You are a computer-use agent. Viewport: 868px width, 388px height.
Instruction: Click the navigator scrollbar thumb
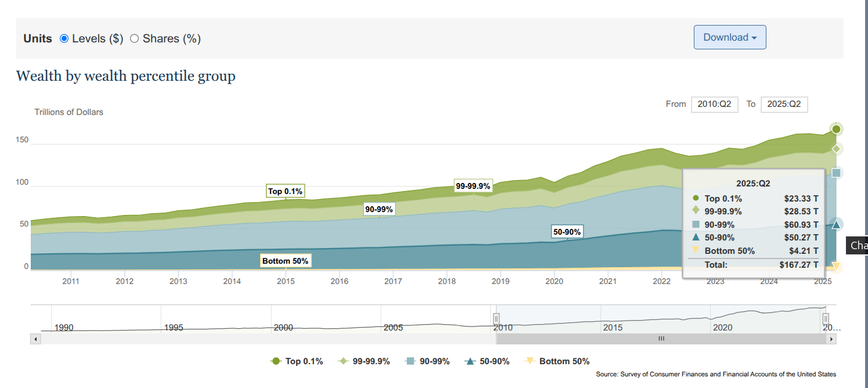tap(661, 339)
